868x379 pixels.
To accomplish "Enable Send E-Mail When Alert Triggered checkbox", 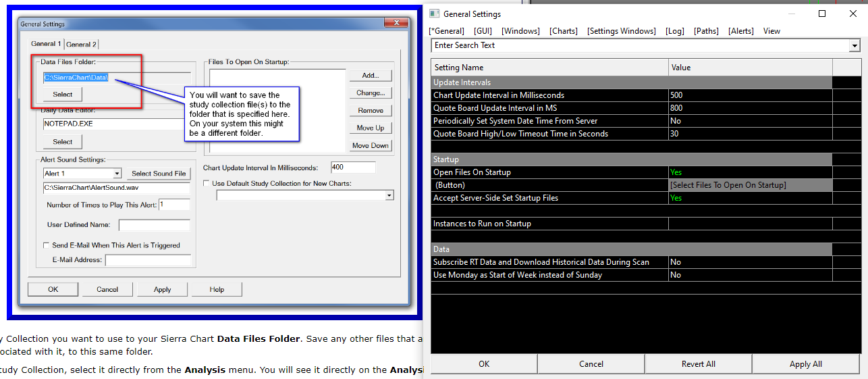I will point(46,245).
